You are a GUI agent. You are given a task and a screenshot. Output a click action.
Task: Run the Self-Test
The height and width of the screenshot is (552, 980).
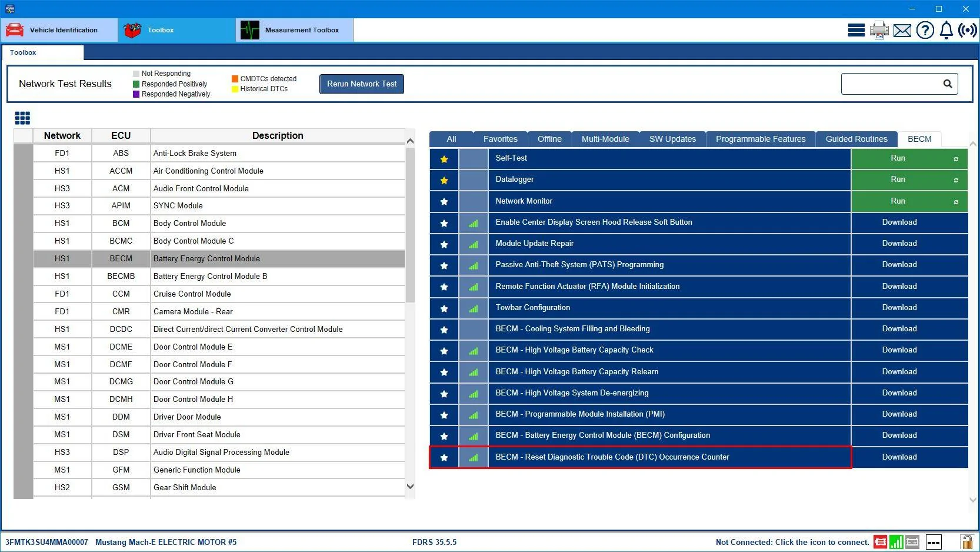(x=909, y=158)
